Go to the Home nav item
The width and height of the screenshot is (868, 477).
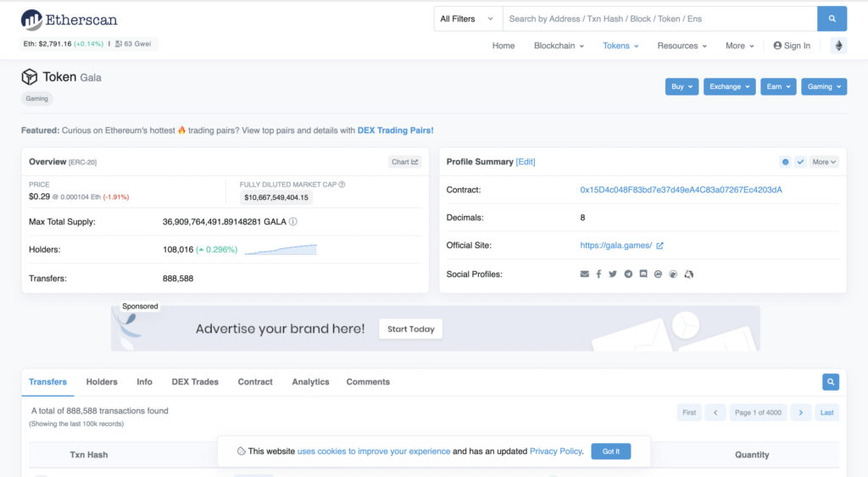[x=504, y=46]
